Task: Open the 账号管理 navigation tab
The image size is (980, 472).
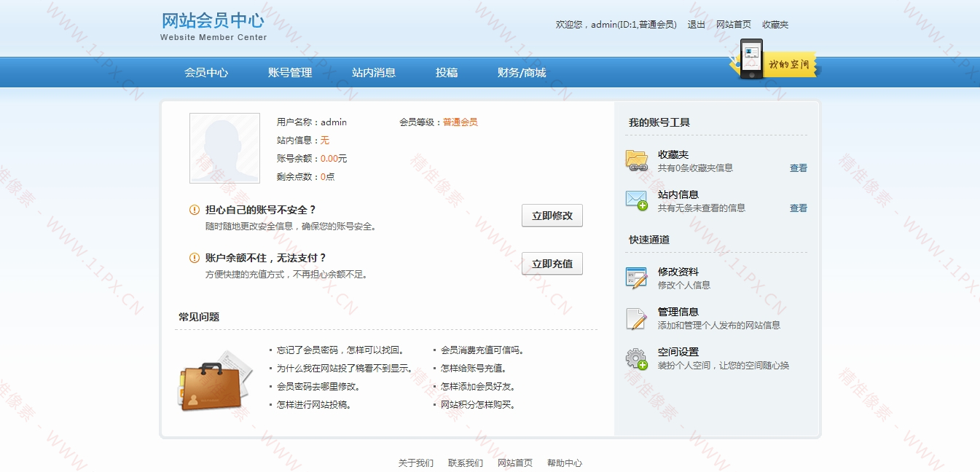Action: pyautogui.click(x=290, y=73)
